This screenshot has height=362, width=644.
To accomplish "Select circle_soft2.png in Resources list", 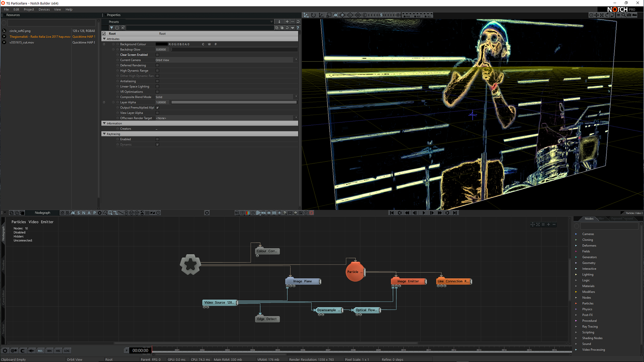I will (20, 31).
